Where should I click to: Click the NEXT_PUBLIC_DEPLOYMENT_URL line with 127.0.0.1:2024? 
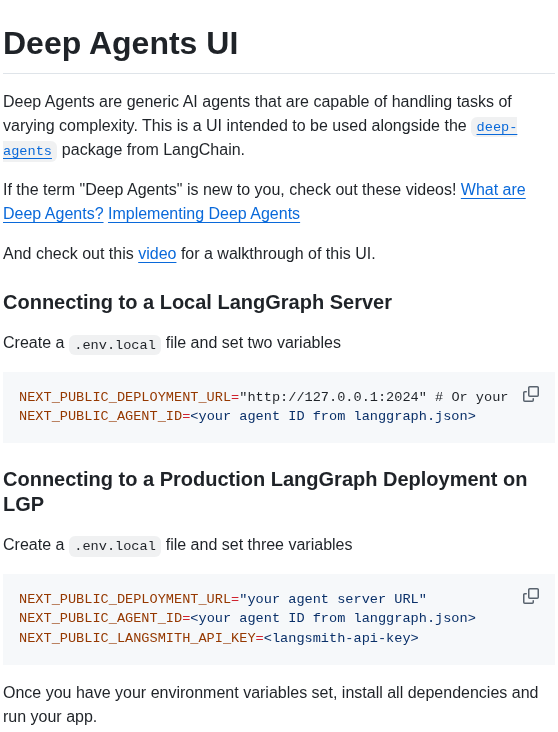click(263, 397)
